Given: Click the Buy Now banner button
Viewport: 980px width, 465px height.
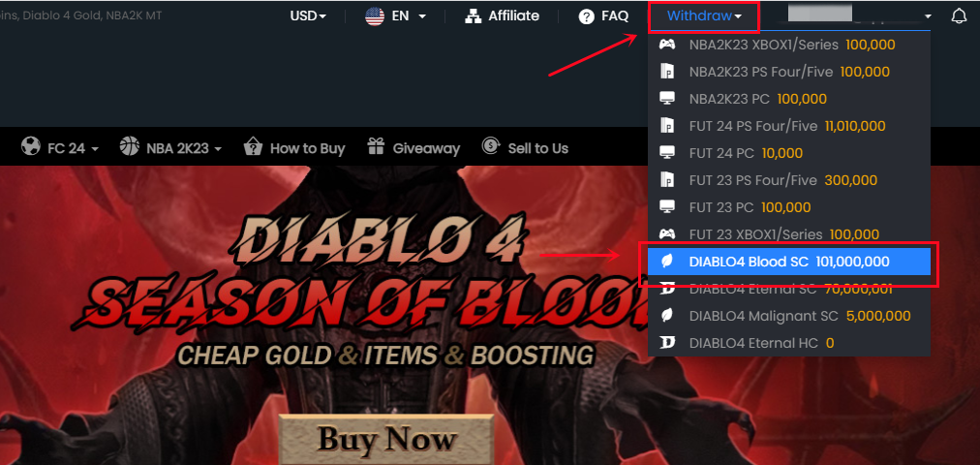Looking at the screenshot, I should point(386,440).
